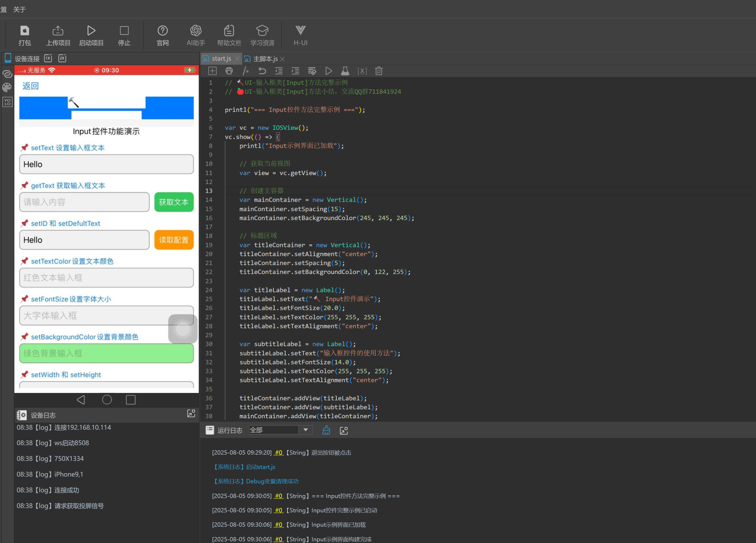Click the 750X1334 device log row
Viewport: 756px width, 543px height.
[x=50, y=459]
